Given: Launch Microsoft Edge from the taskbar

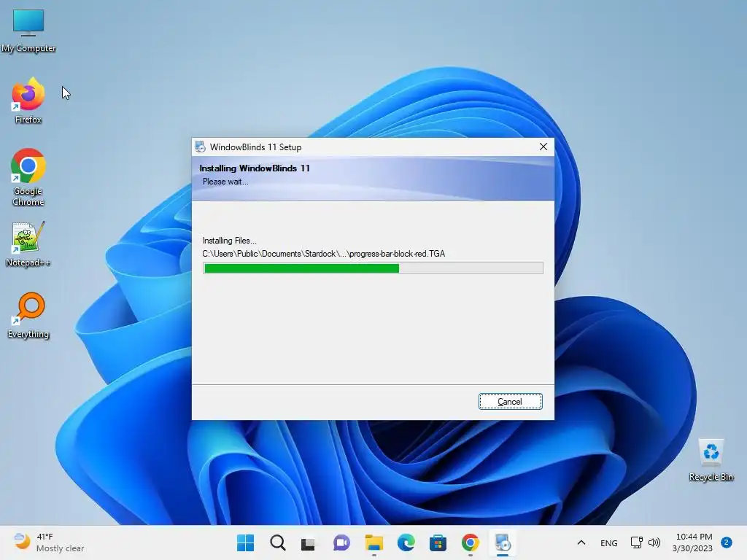Looking at the screenshot, I should pos(406,542).
